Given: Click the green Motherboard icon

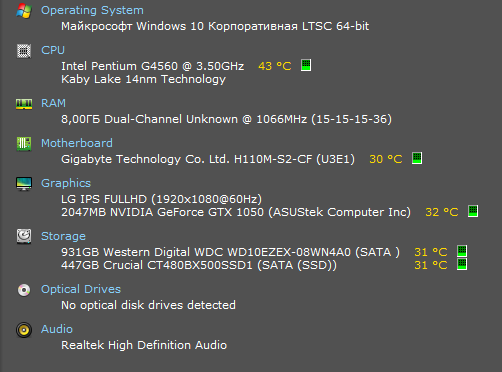Looking at the screenshot, I should click(x=24, y=144).
